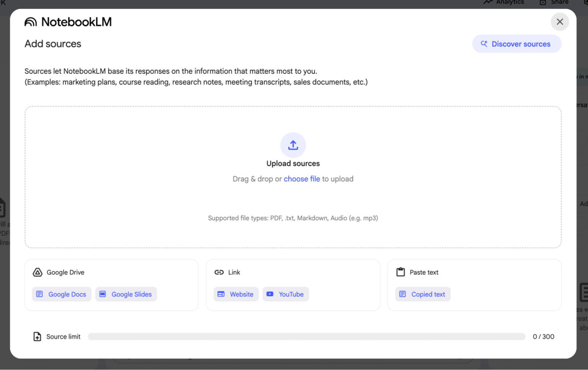The image size is (588, 370).
Task: Add a Google Docs source
Action: tap(62, 294)
